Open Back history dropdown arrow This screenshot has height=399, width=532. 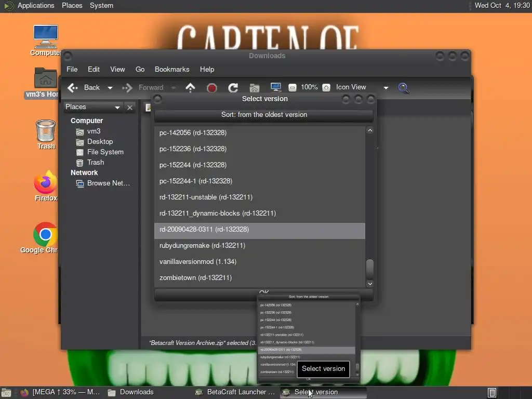click(x=110, y=88)
